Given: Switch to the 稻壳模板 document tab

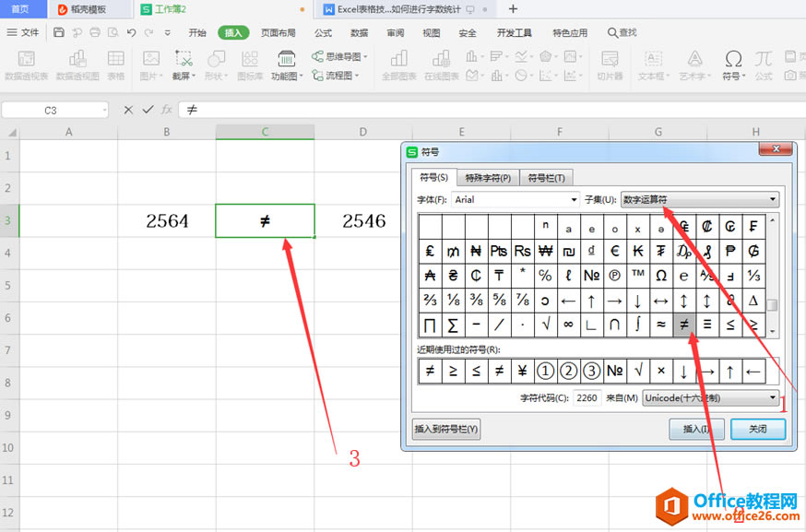Looking at the screenshot, I should (88, 9).
